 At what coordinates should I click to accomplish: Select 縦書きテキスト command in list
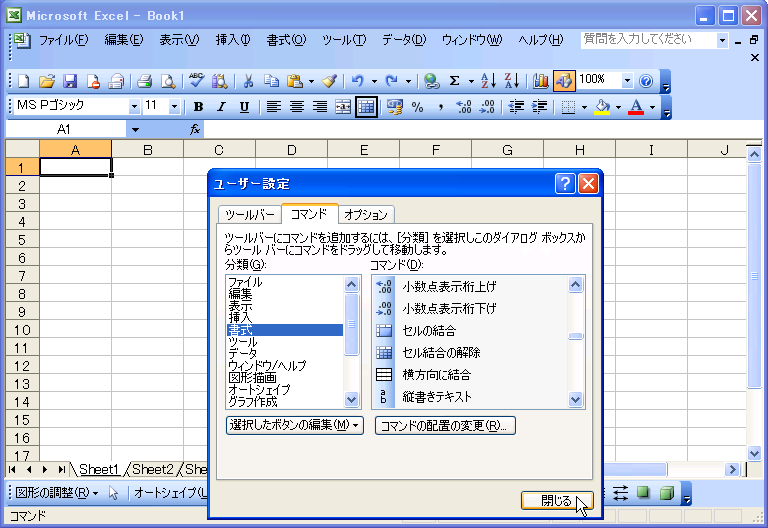point(470,397)
